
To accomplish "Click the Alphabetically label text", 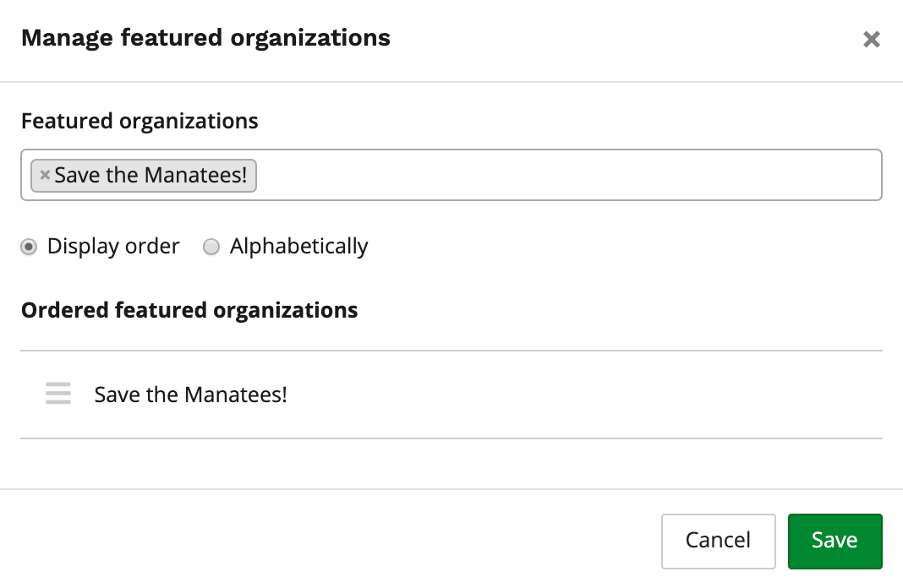I will (x=298, y=247).
